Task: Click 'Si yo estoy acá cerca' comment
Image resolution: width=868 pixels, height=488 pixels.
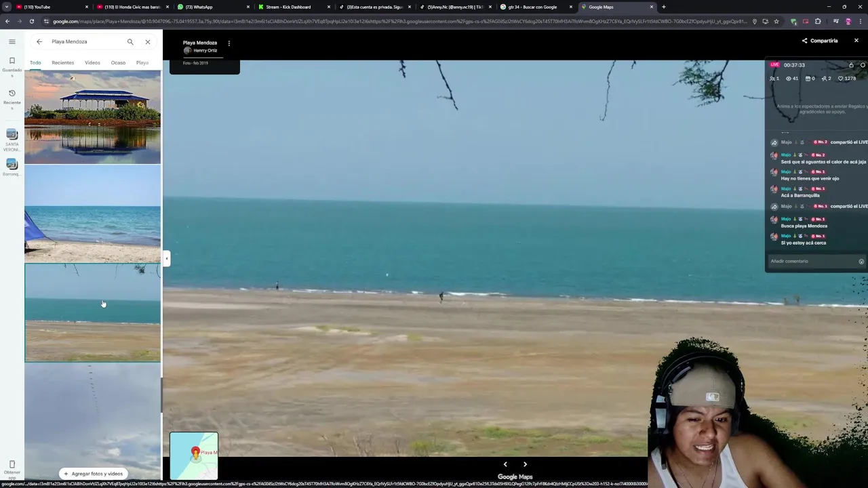Action: [804, 243]
